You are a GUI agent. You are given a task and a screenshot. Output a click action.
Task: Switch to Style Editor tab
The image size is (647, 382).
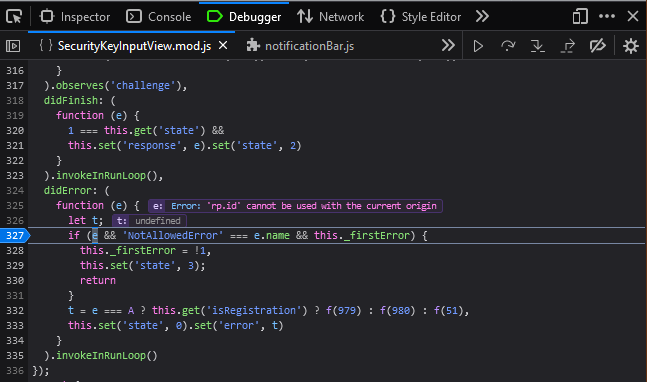pyautogui.click(x=421, y=17)
